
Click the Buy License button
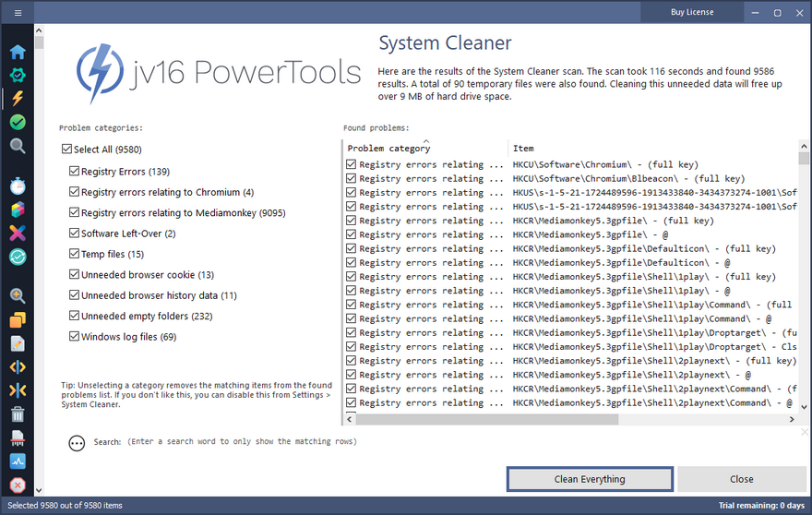coord(692,12)
